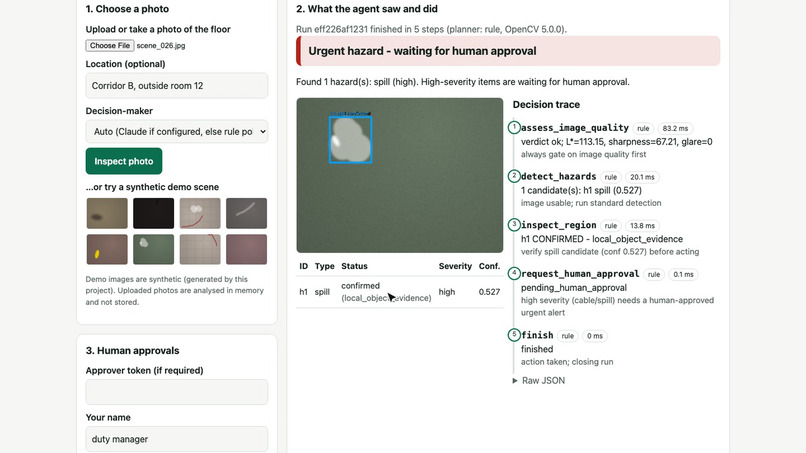The height and width of the screenshot is (453, 806).
Task: Select the grid demo scene with red cable corner
Action: 200,249
